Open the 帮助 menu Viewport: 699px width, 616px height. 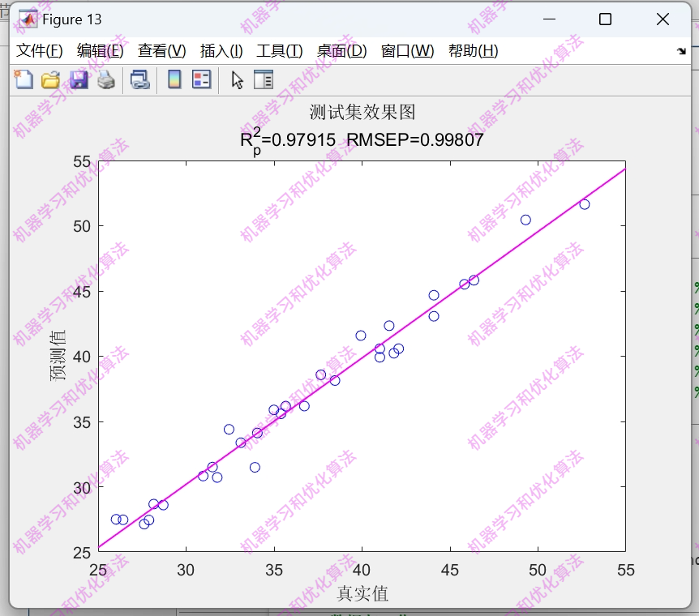[471, 49]
